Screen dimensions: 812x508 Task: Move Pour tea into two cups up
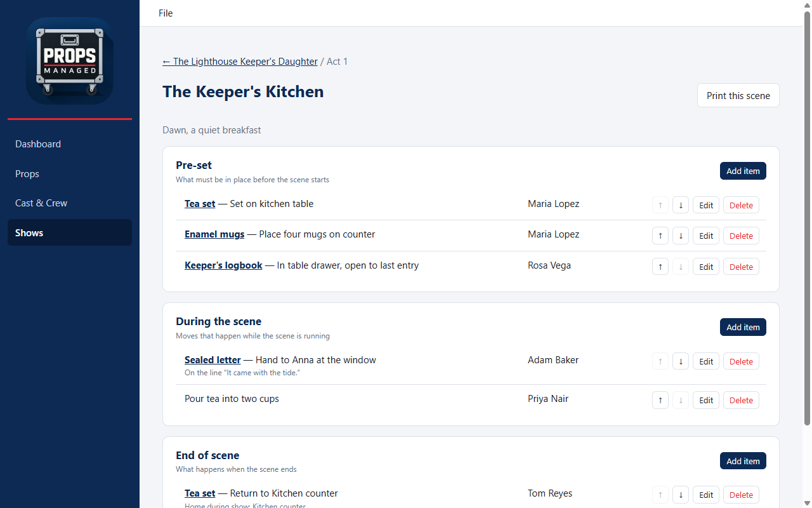click(x=660, y=400)
